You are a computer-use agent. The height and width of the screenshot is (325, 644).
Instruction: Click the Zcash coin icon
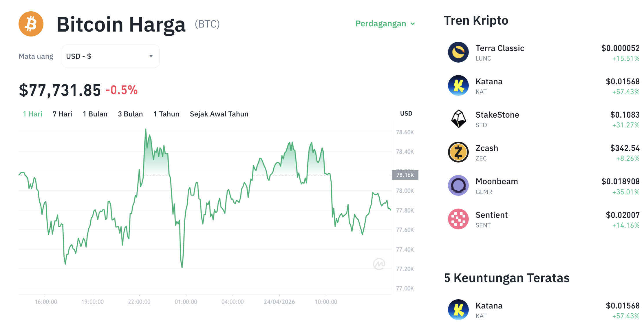coord(458,152)
